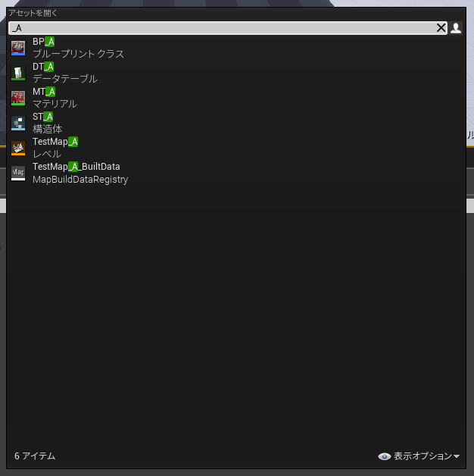Click the user silhouette icon beside search
This screenshot has width=474, height=476.
click(456, 28)
